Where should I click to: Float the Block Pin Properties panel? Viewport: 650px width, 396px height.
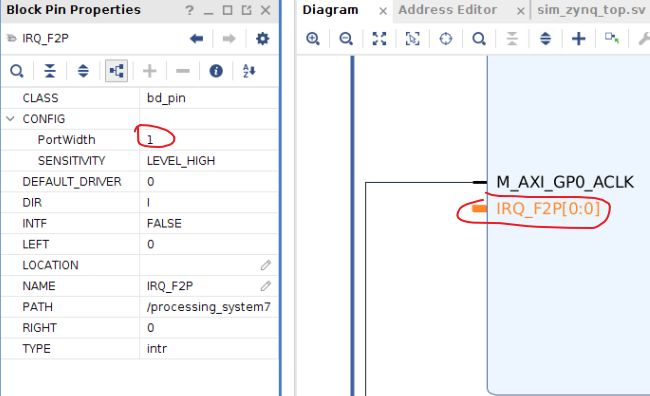click(x=247, y=10)
